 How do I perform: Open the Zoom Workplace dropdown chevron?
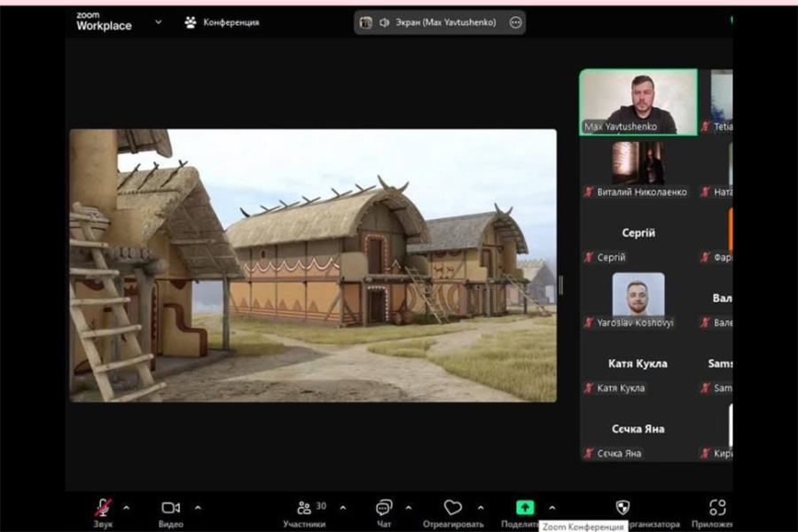pos(159,22)
